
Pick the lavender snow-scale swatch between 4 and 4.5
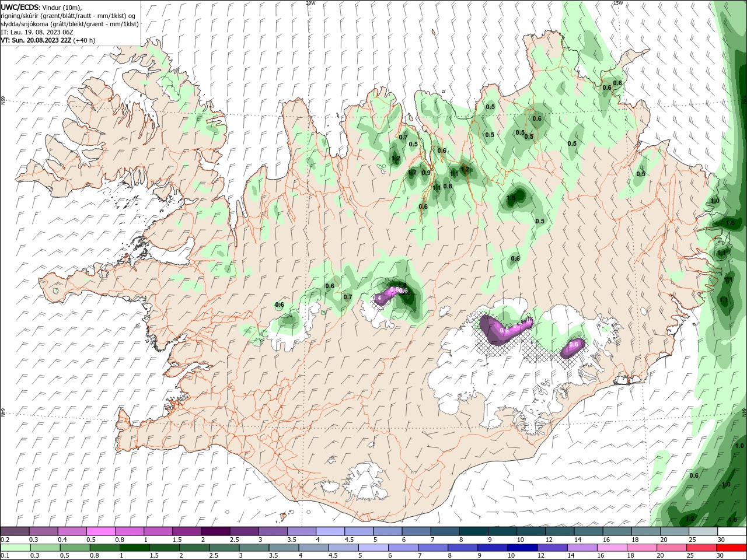point(330,531)
